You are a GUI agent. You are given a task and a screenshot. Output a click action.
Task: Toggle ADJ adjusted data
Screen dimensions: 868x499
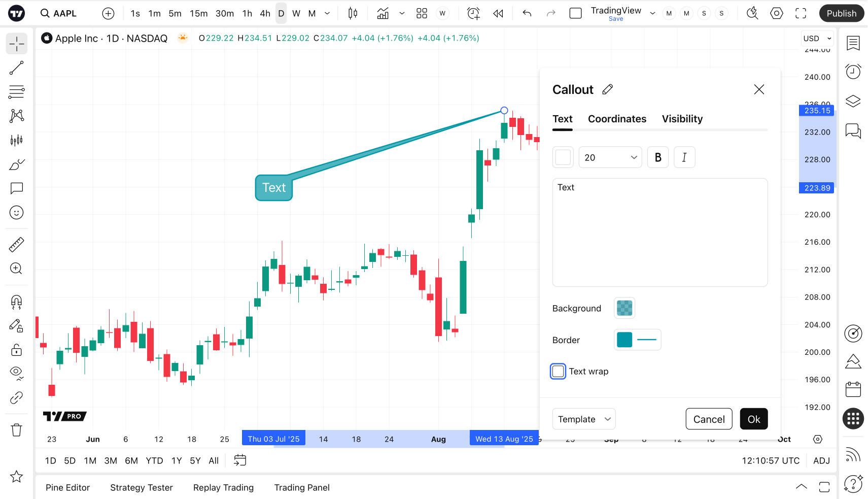click(821, 461)
